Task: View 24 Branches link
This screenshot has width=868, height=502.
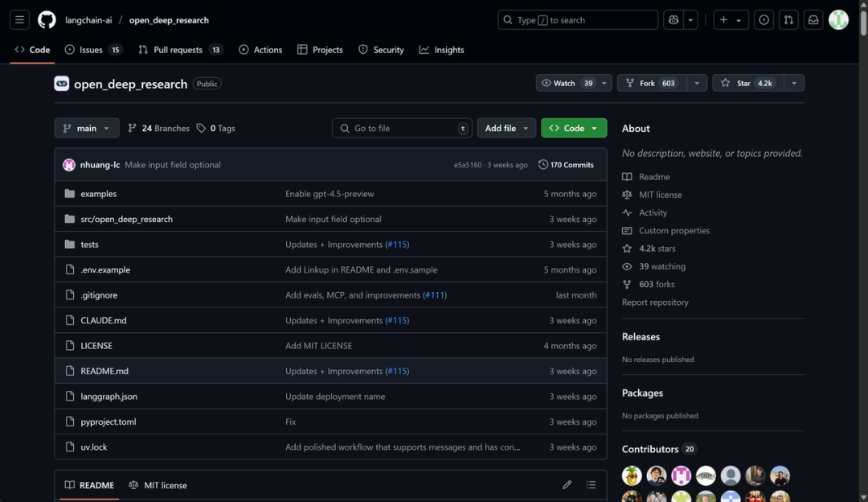Action: tap(158, 128)
